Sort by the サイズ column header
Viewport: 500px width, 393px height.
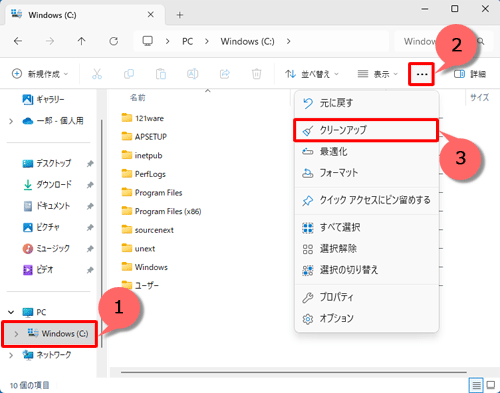click(x=480, y=97)
